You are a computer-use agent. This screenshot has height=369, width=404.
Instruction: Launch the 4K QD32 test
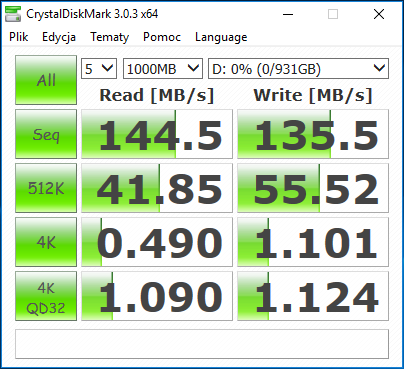pyautogui.click(x=46, y=296)
